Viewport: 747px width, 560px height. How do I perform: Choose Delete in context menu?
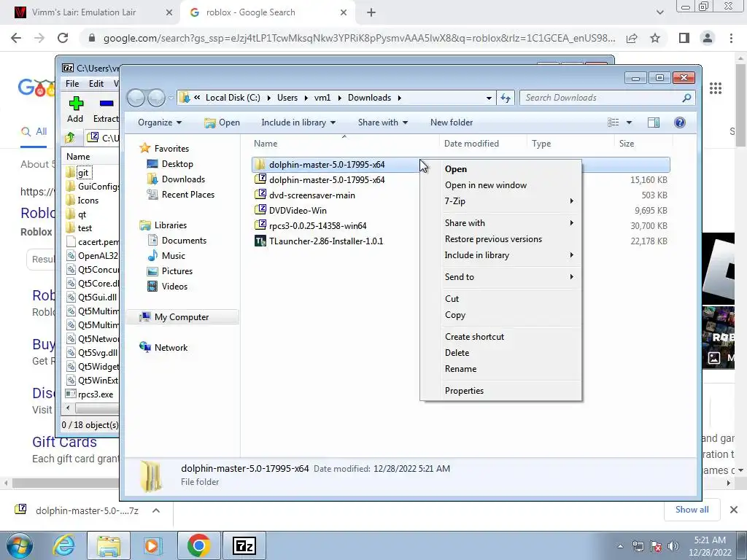click(x=500, y=353)
